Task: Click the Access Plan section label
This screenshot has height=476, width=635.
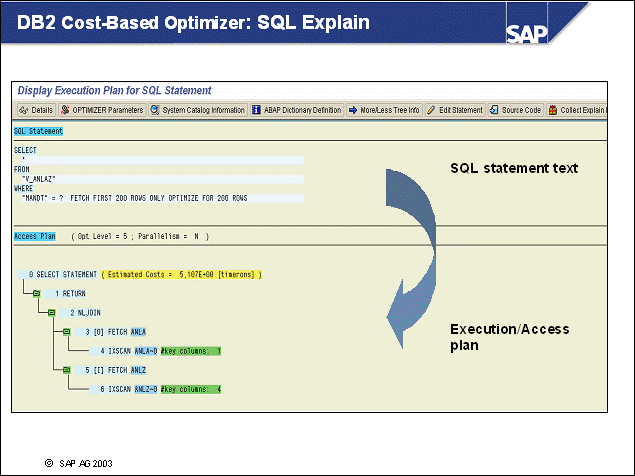Action: coord(35,236)
